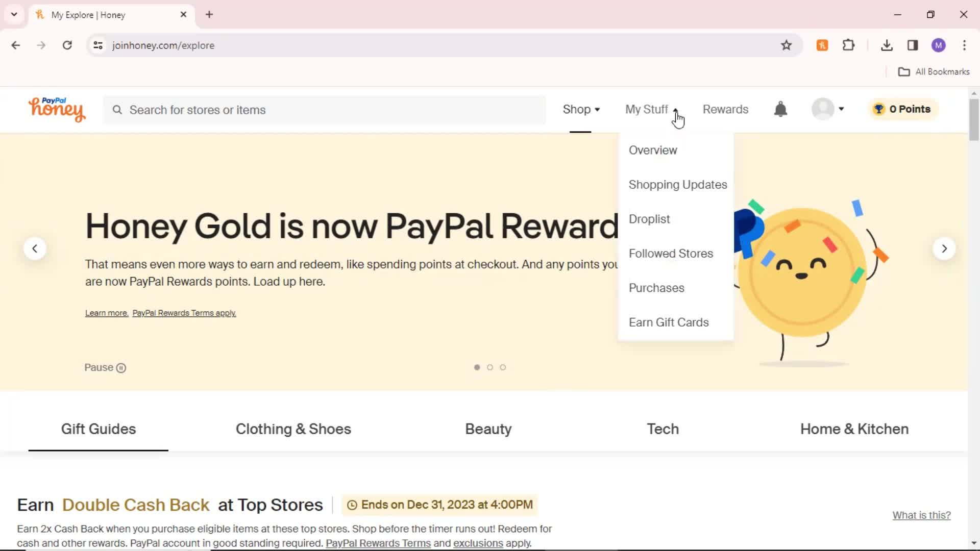Screen dimensions: 980x551
Task: Select Purchases from My Stuff menu
Action: (x=656, y=288)
